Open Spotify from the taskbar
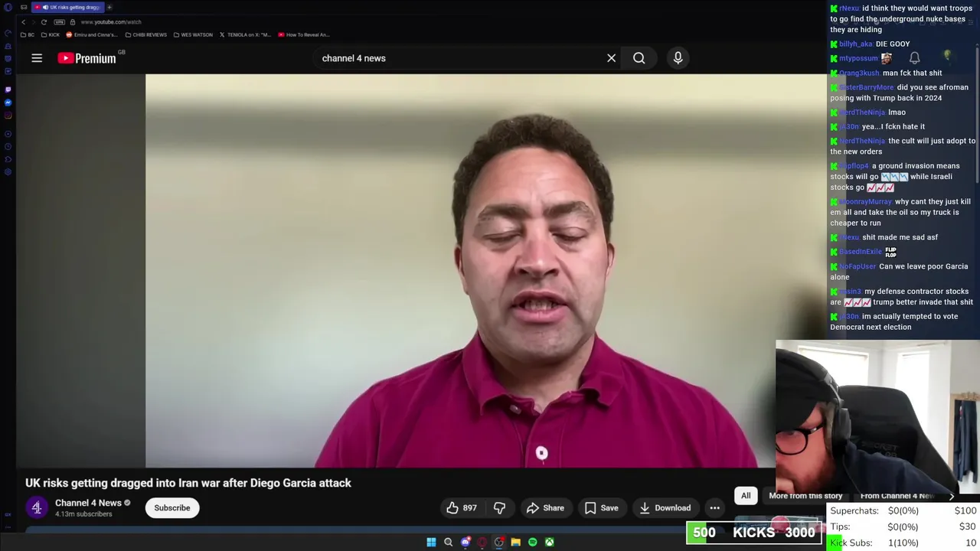The width and height of the screenshot is (980, 551). [533, 542]
